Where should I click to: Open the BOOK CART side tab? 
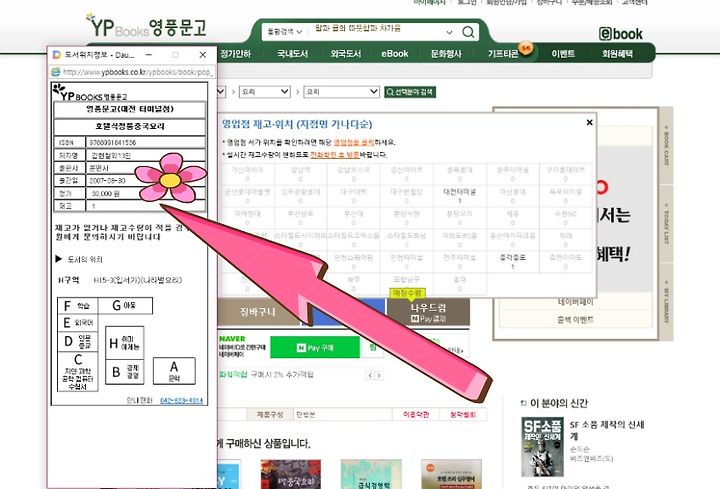click(x=666, y=145)
